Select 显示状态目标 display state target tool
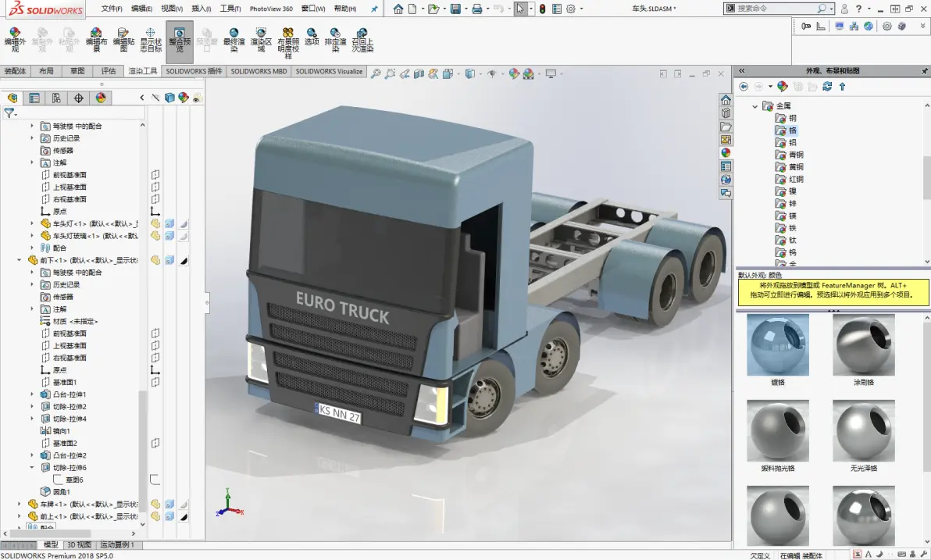The height and width of the screenshot is (560, 931). click(150, 40)
